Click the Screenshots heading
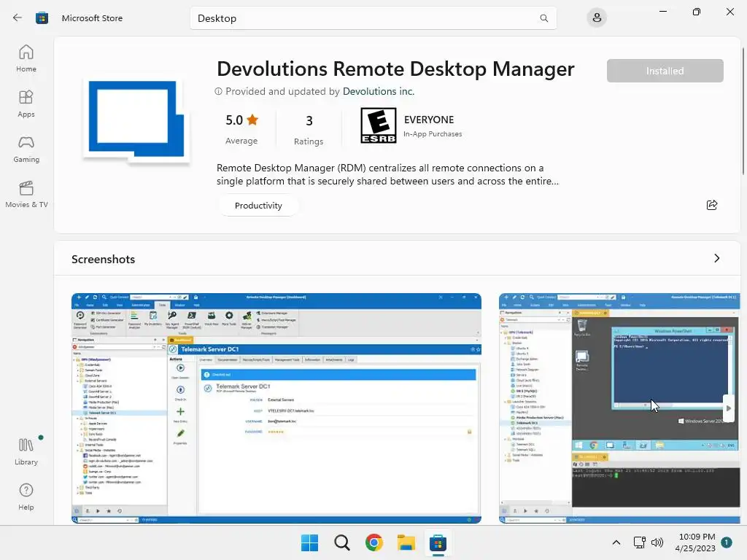 104,259
